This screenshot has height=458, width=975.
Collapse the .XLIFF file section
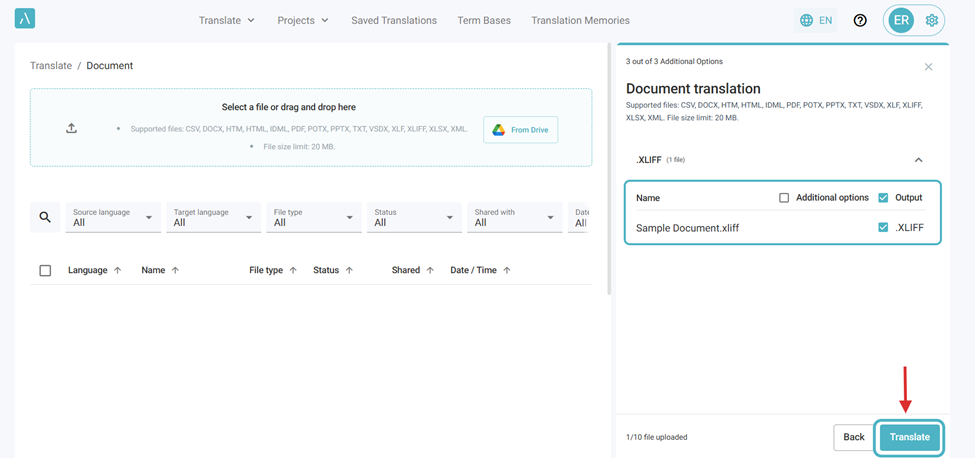pyautogui.click(x=918, y=160)
